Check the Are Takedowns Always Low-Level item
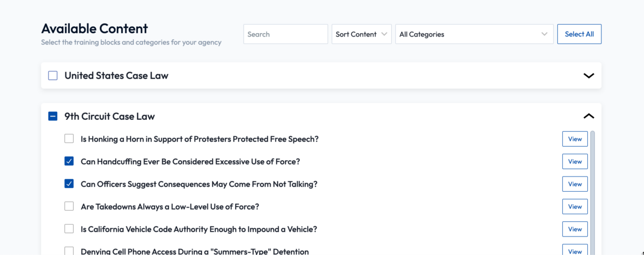 (69, 207)
